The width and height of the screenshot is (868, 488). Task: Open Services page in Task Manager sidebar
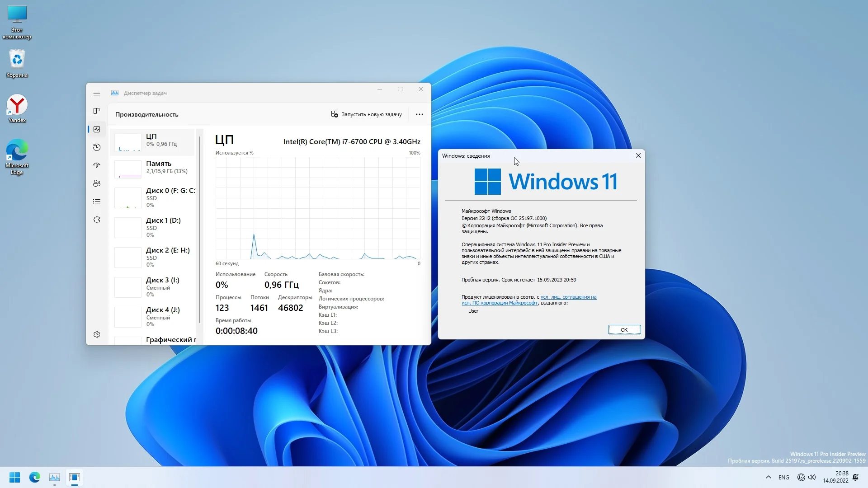(x=97, y=220)
